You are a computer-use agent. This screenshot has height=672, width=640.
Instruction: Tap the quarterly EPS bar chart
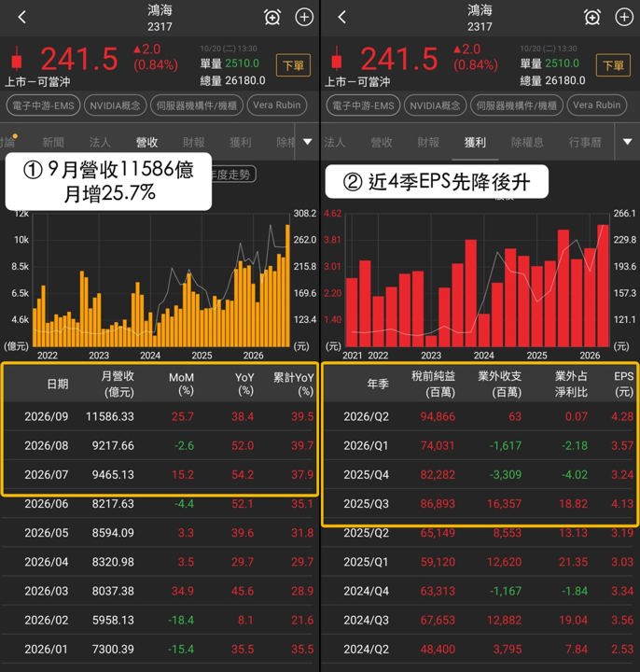[x=477, y=281]
